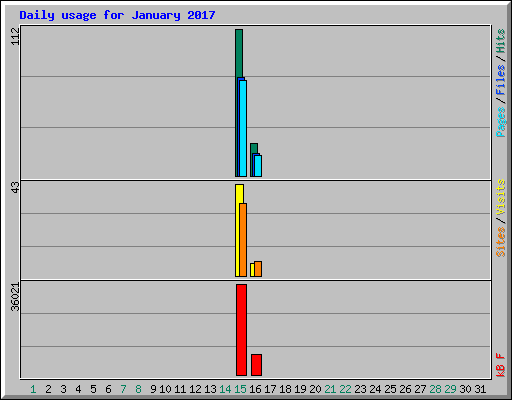This screenshot has width=512, height=400.
Task: Click the day 15 red KB bar
Action: pos(241,330)
